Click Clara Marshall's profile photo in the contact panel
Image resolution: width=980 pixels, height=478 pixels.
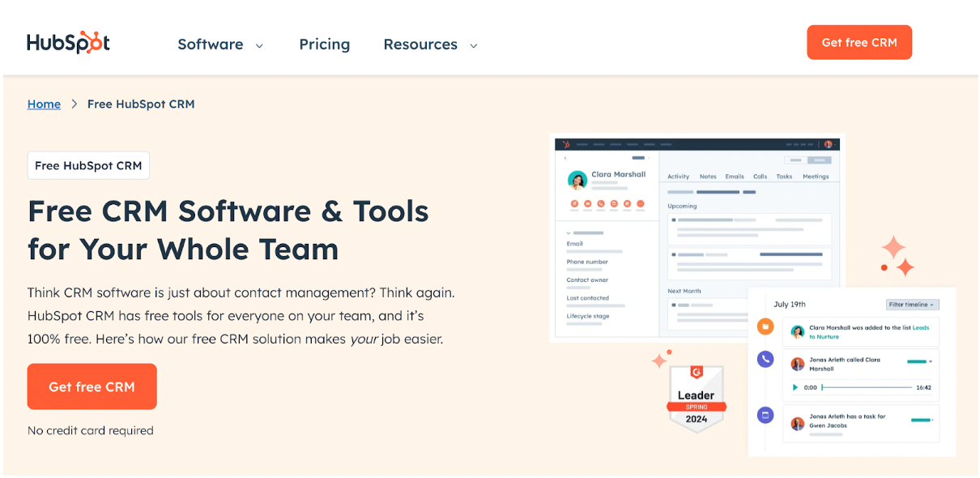[577, 180]
